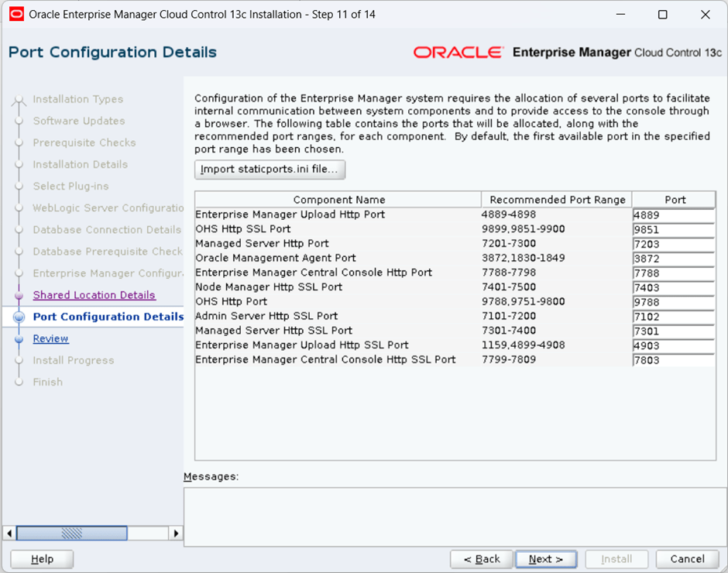
Task: Click the Review step bullet icon
Action: (19, 339)
